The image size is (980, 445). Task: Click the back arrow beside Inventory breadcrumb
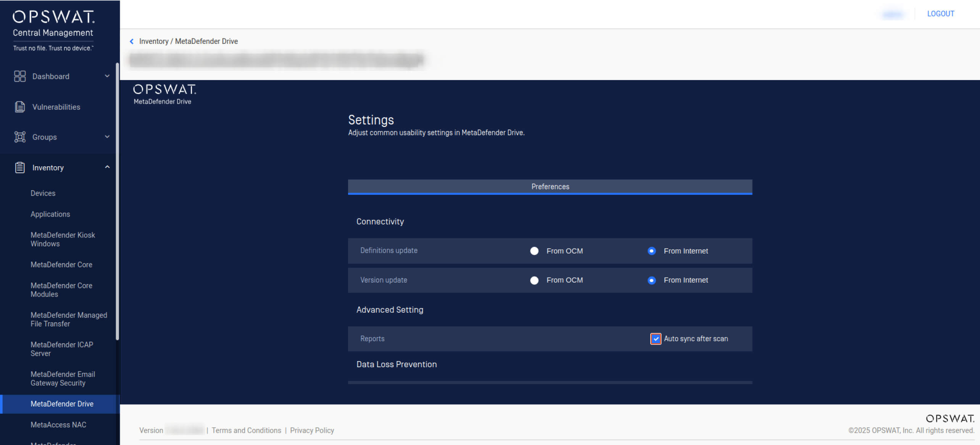point(132,41)
